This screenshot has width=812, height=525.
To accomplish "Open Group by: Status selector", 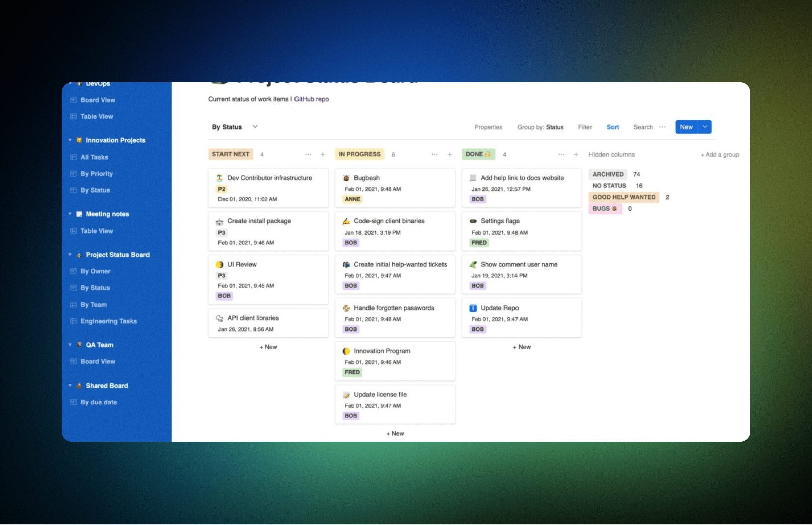I will (540, 127).
